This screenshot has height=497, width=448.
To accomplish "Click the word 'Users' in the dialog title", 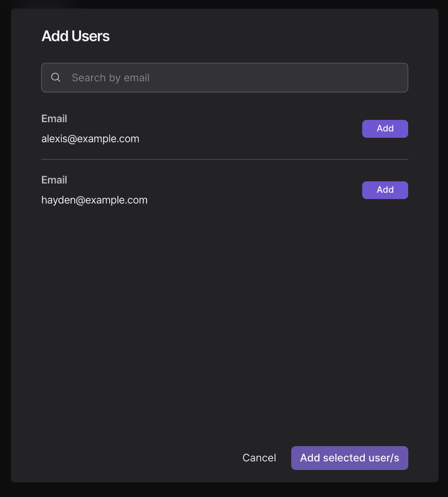I will [x=90, y=36].
